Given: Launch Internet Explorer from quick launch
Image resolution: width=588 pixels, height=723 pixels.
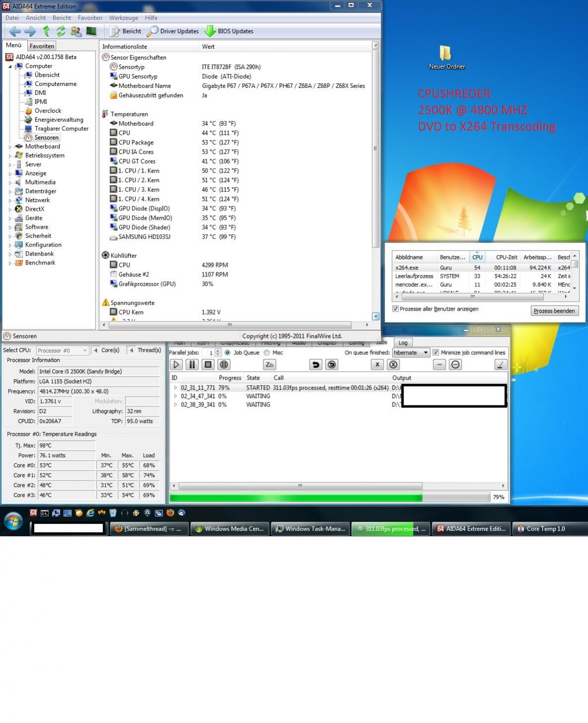Looking at the screenshot, I should pyautogui.click(x=90, y=513).
